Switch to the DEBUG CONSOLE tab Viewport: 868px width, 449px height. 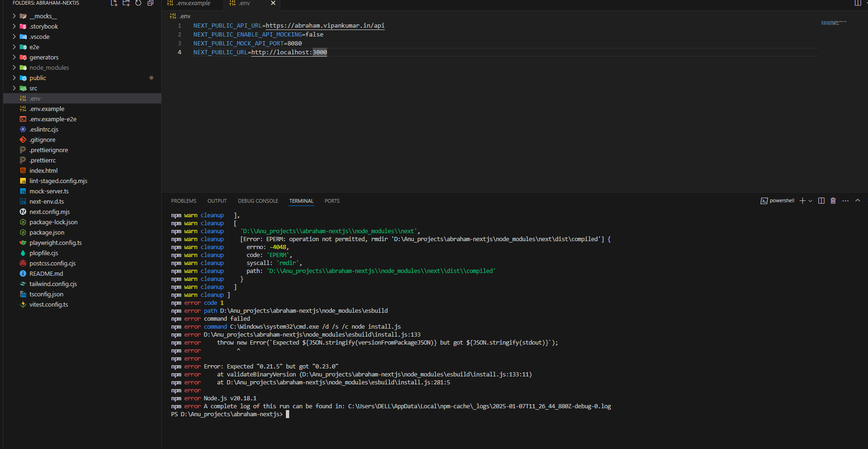coord(258,201)
